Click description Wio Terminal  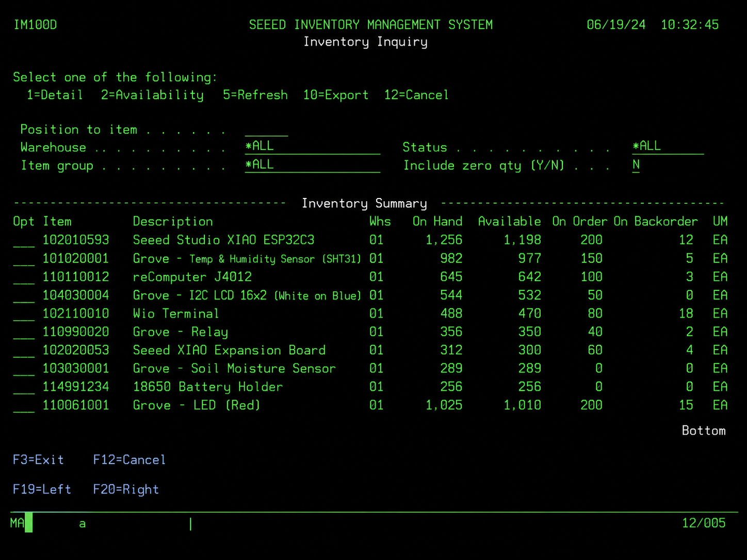click(176, 314)
